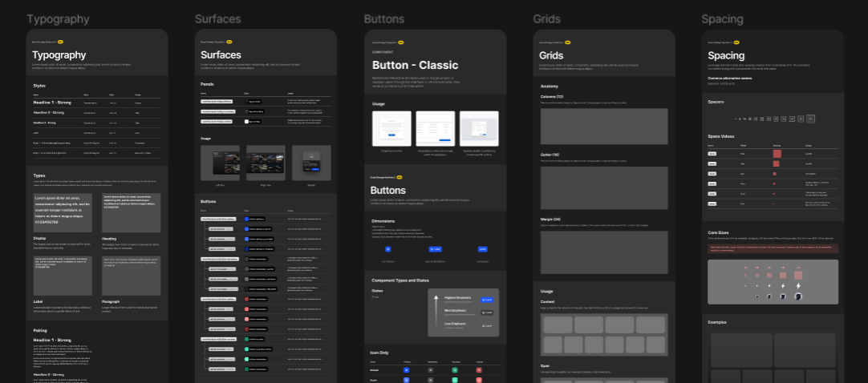The image size is (868, 383).
Task: Click the blue Icon Button sample under Dimensions
Action: click(x=387, y=249)
